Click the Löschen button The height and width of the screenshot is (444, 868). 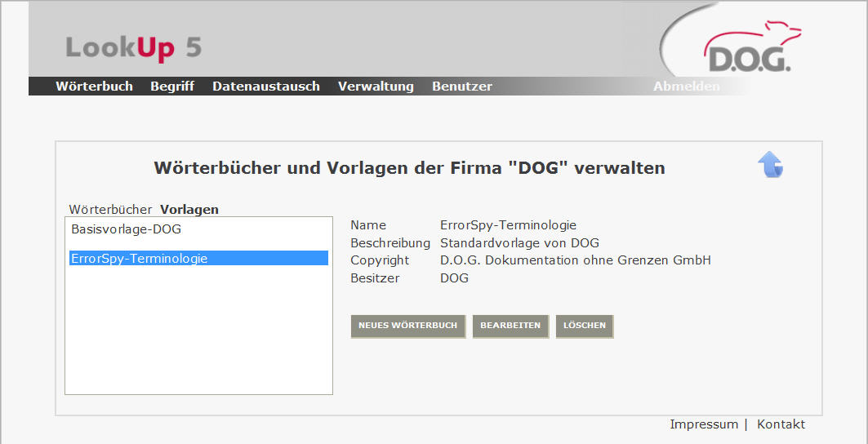585,326
